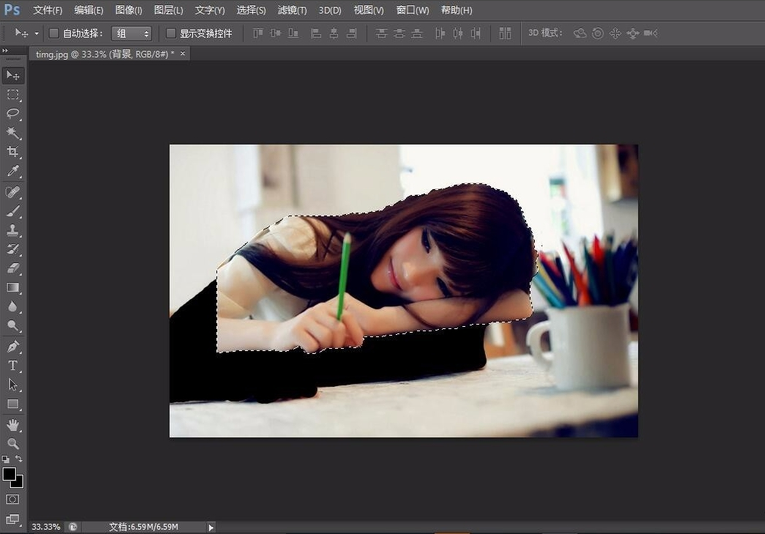Viewport: 765px width, 534px height.
Task: Open the 滤镜(T) menu
Action: (x=293, y=10)
